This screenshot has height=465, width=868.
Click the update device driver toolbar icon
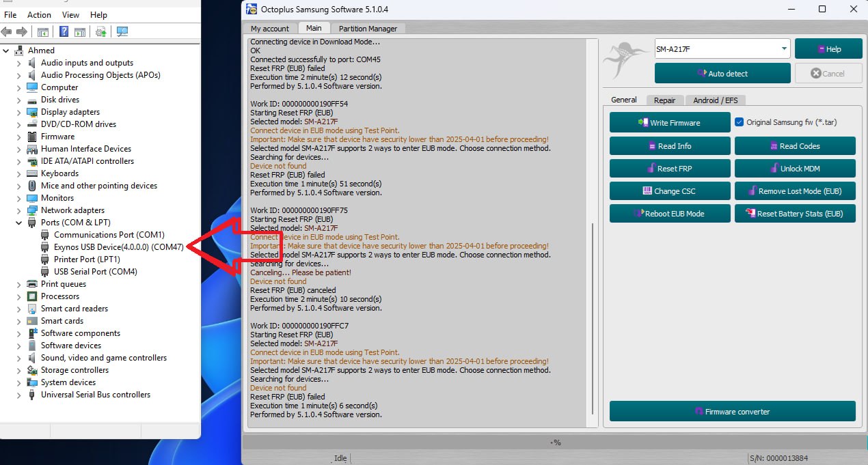[x=100, y=31]
